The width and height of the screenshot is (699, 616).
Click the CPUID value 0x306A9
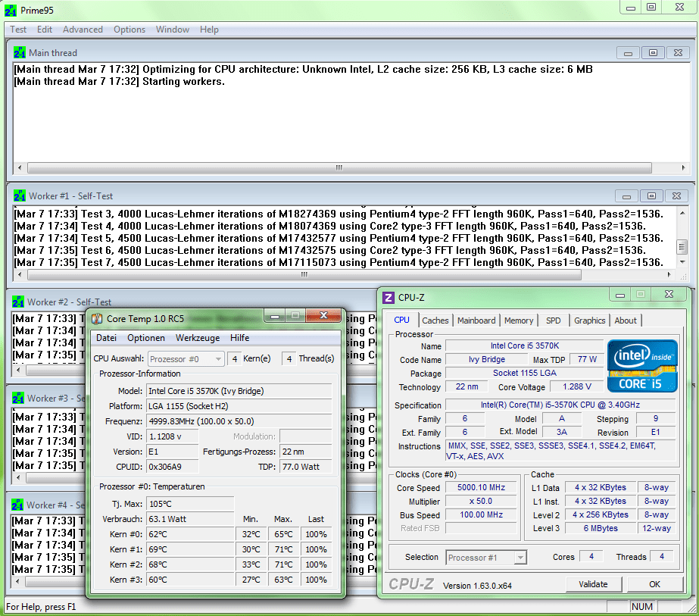(173, 467)
